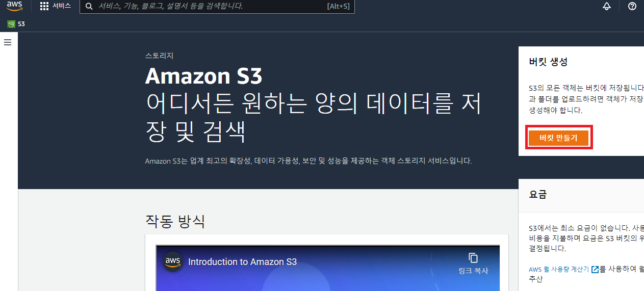Click the 버킷 생성 panel heading
Image resolution: width=644 pixels, height=291 pixels.
[x=548, y=62]
